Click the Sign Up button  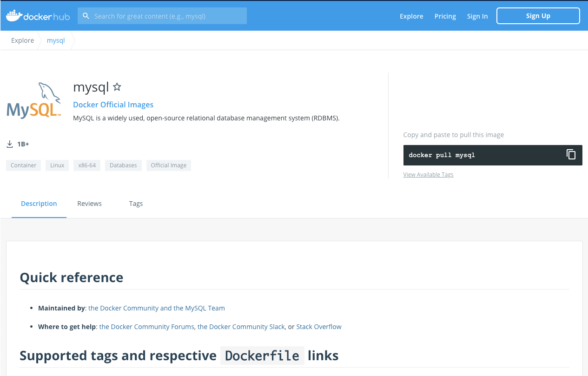(538, 16)
